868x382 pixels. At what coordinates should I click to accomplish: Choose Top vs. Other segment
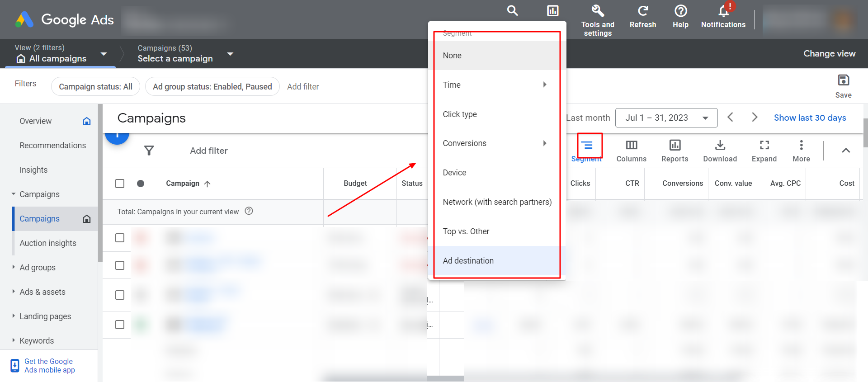tap(497, 231)
